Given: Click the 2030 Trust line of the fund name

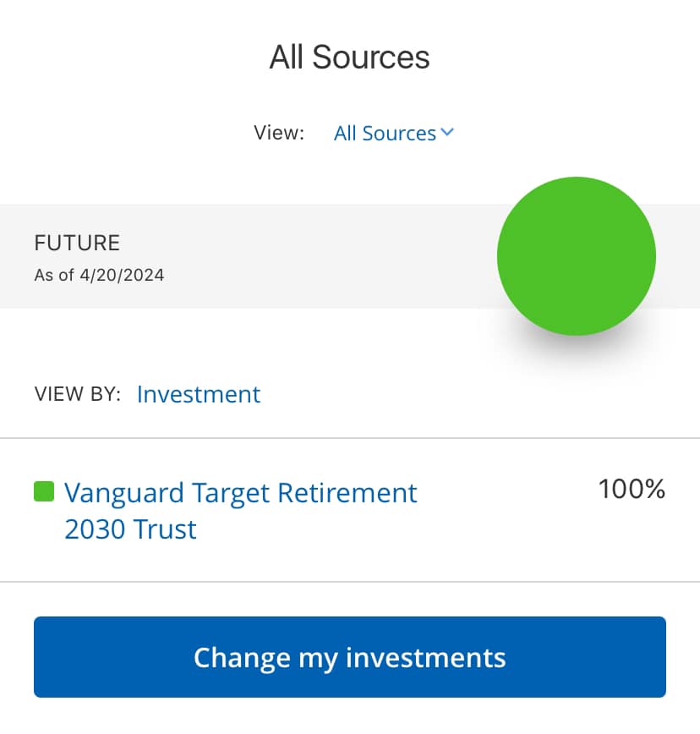Looking at the screenshot, I should 130,529.
